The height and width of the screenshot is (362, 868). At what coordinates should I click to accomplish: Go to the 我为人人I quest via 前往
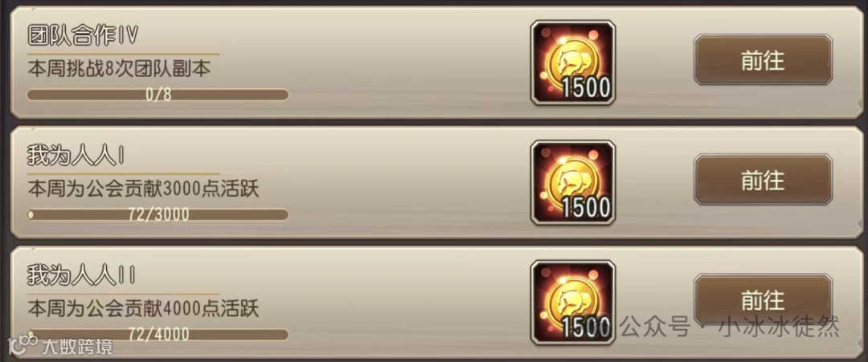(x=763, y=180)
